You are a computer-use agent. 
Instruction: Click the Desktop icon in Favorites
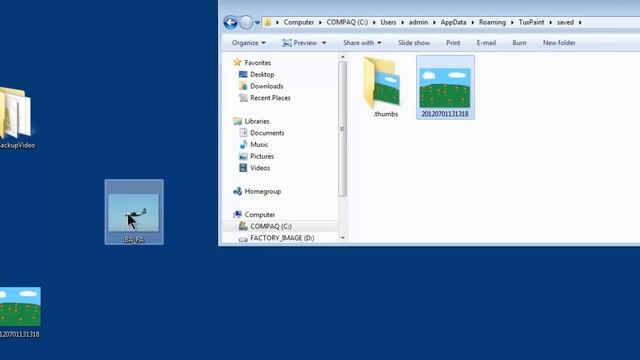point(243,74)
